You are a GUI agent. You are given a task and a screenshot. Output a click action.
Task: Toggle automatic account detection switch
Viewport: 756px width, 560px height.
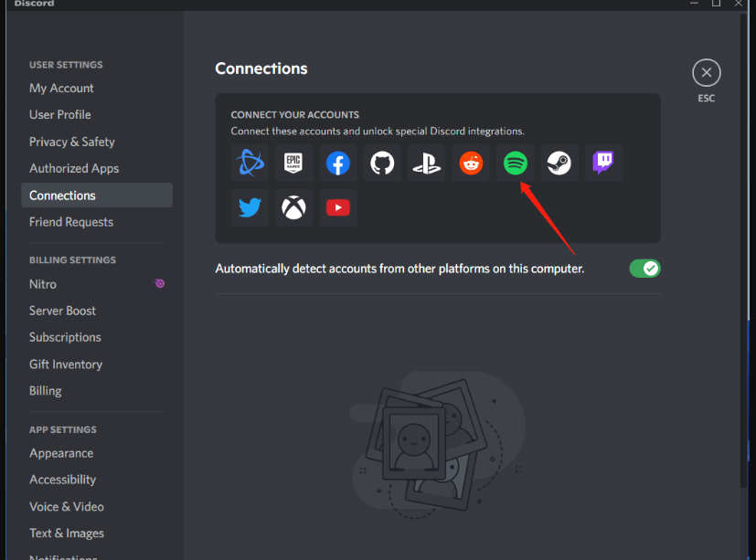644,269
